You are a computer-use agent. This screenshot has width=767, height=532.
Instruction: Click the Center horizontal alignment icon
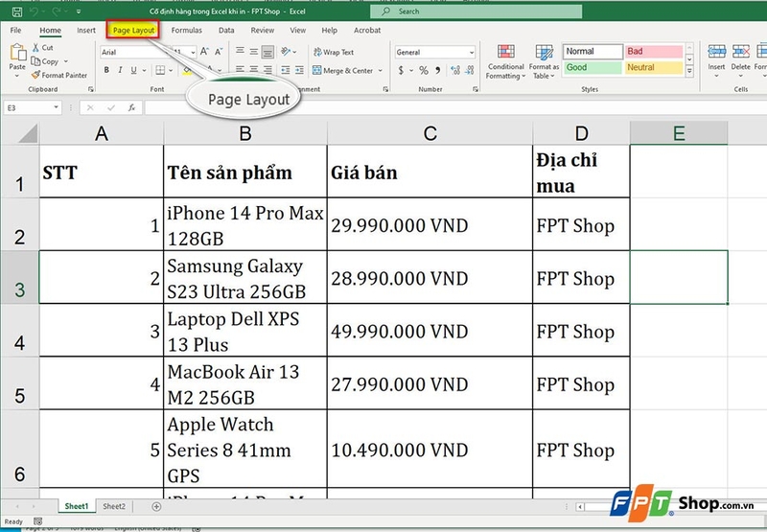(254, 70)
